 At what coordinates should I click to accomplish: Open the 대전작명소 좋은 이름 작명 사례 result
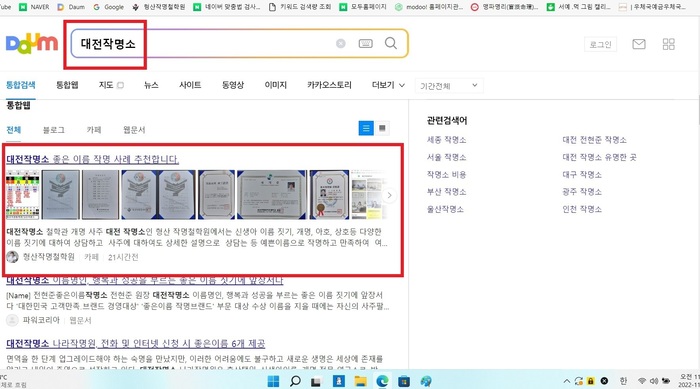click(x=92, y=159)
